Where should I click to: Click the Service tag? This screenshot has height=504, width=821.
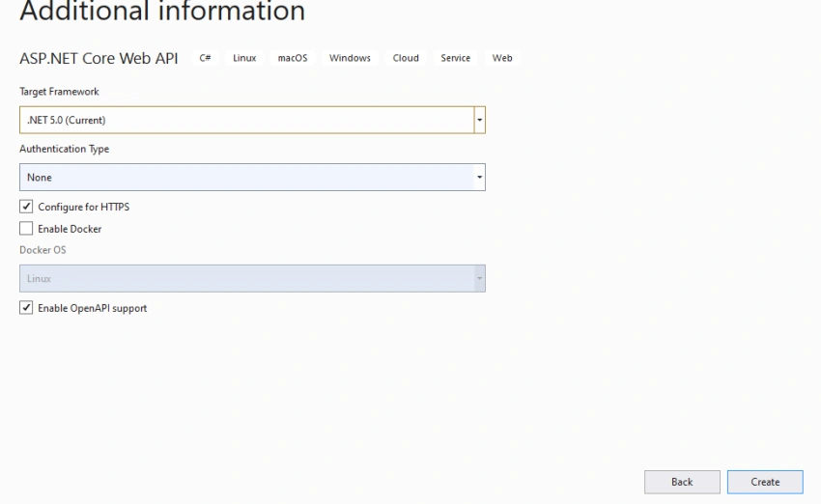point(456,58)
